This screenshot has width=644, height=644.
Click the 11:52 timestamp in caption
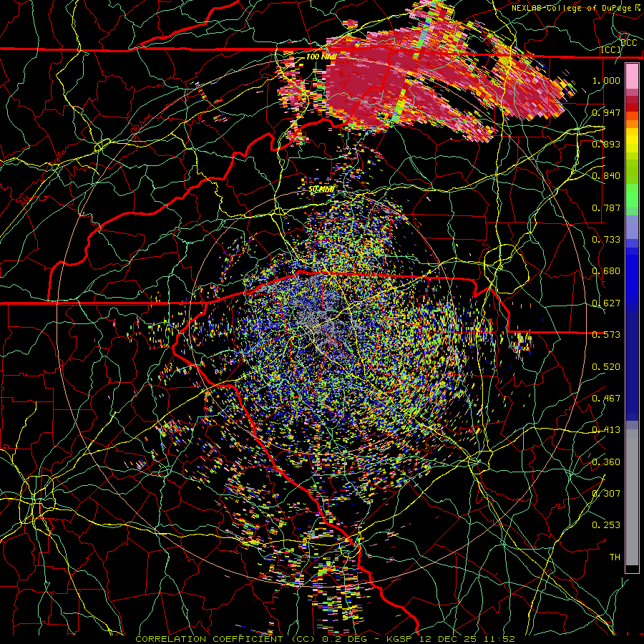[499, 639]
